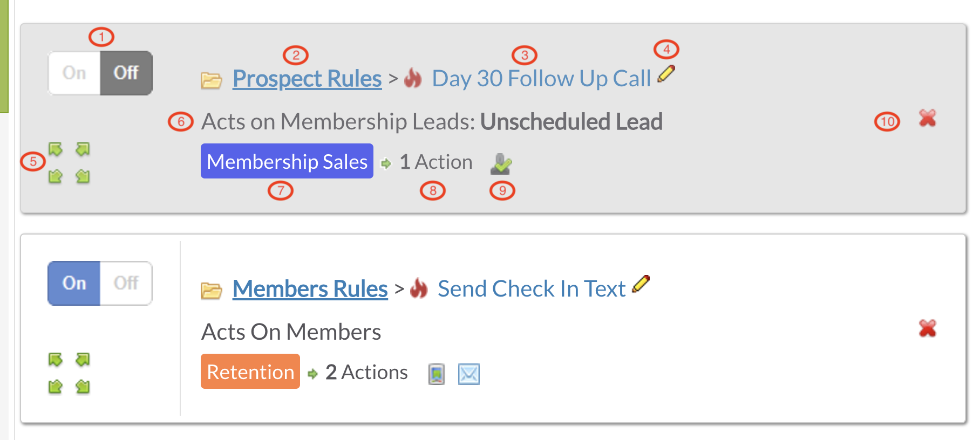Remove Send Check In Text rule with red X
Screen dimensions: 980x440
click(928, 328)
